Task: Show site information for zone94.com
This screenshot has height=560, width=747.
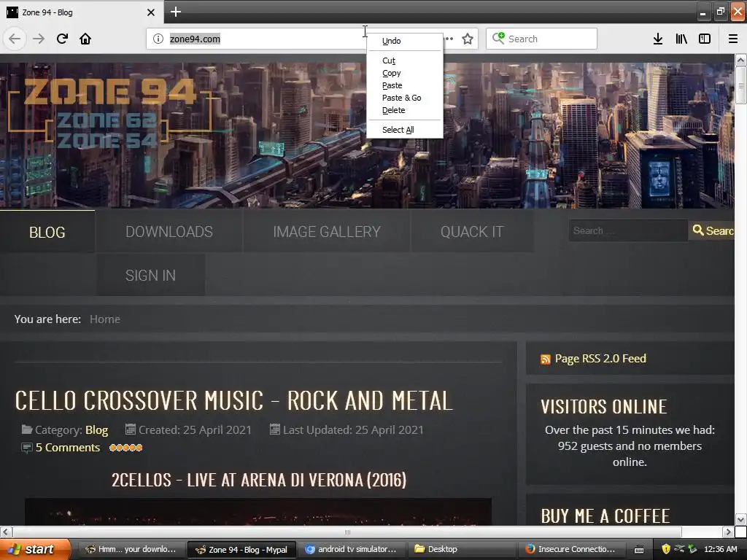Action: (x=158, y=39)
